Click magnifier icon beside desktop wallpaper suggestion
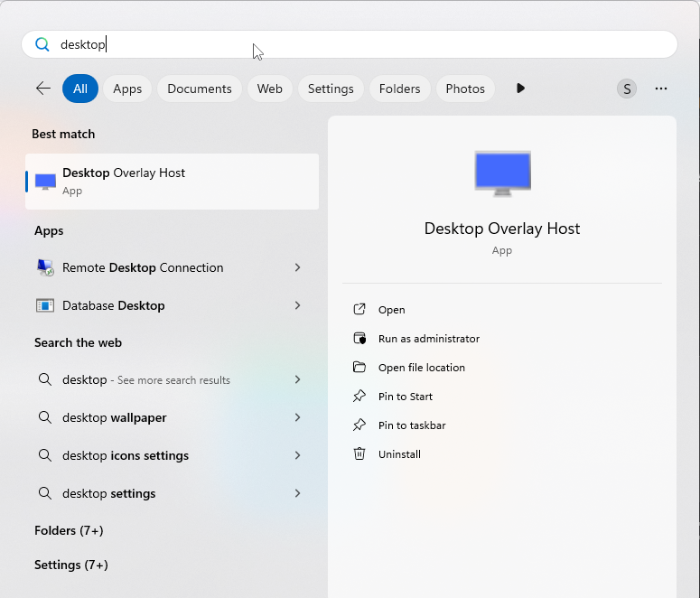 pyautogui.click(x=45, y=417)
